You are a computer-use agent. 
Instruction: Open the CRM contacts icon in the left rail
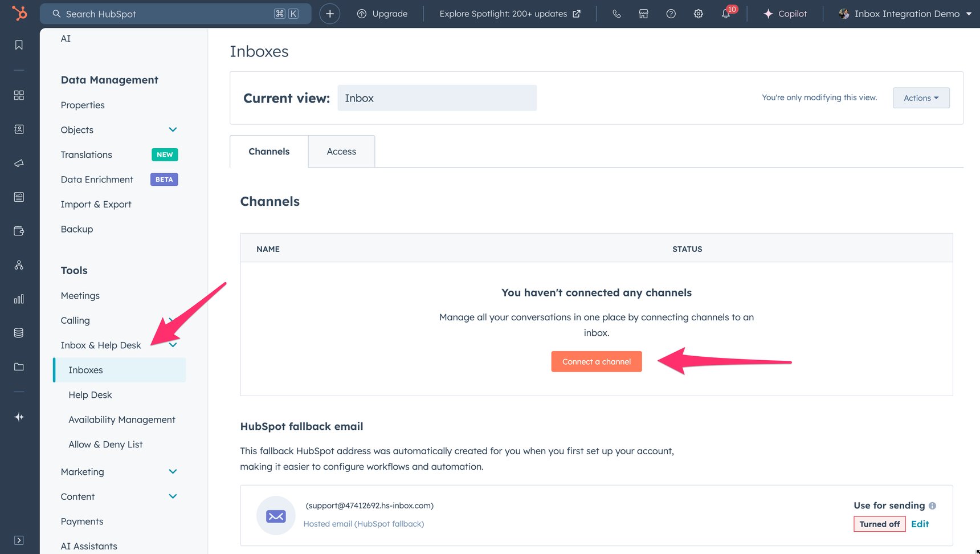[19, 129]
